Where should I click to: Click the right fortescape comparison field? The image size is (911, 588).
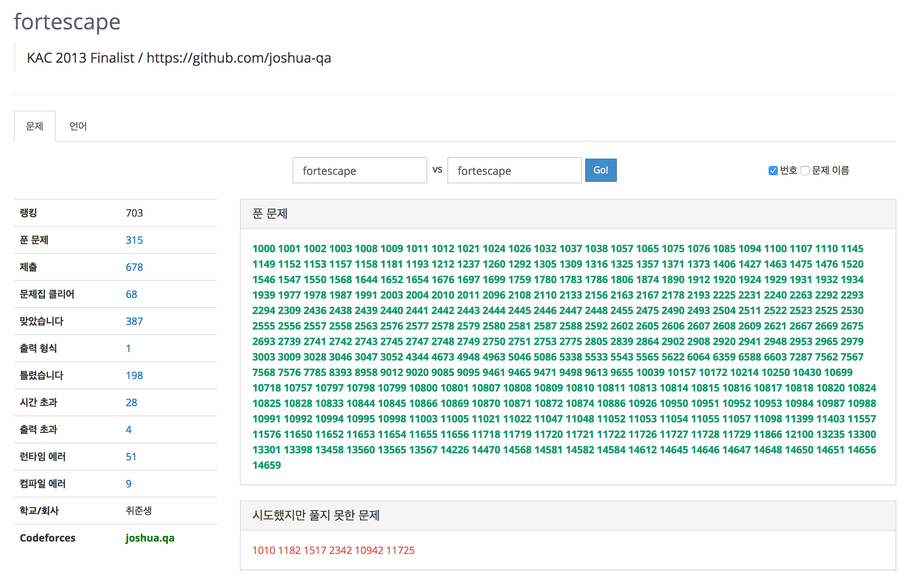coord(514,170)
